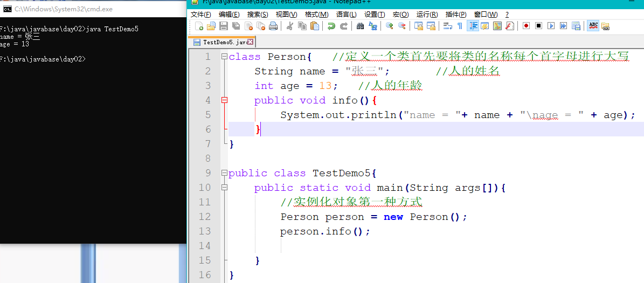This screenshot has height=283, width=644.
Task: Click 'new' keyword on line 12
Action: (393, 217)
